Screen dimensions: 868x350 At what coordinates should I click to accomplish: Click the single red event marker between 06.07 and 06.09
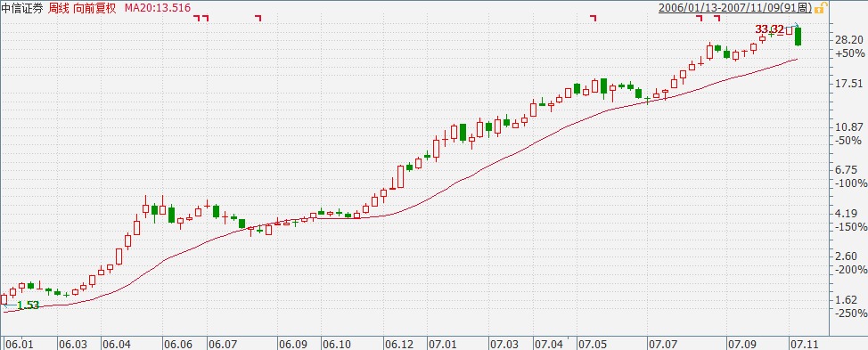click(258, 18)
